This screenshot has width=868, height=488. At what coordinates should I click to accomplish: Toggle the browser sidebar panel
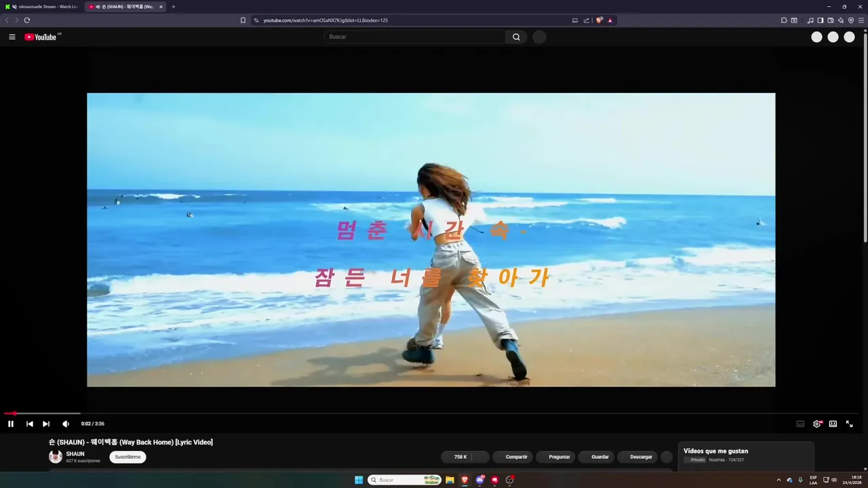pyautogui.click(x=821, y=20)
